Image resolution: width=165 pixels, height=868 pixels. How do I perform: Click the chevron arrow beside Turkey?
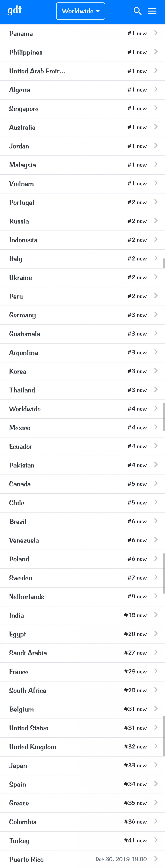pos(156,840)
